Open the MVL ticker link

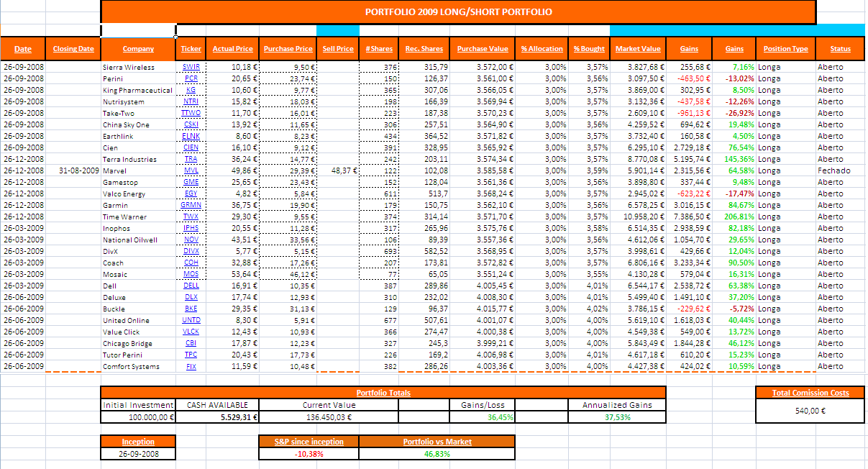(191, 170)
